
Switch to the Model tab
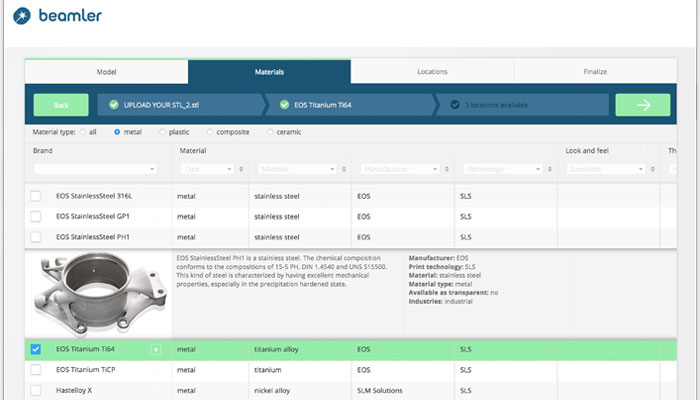click(106, 71)
